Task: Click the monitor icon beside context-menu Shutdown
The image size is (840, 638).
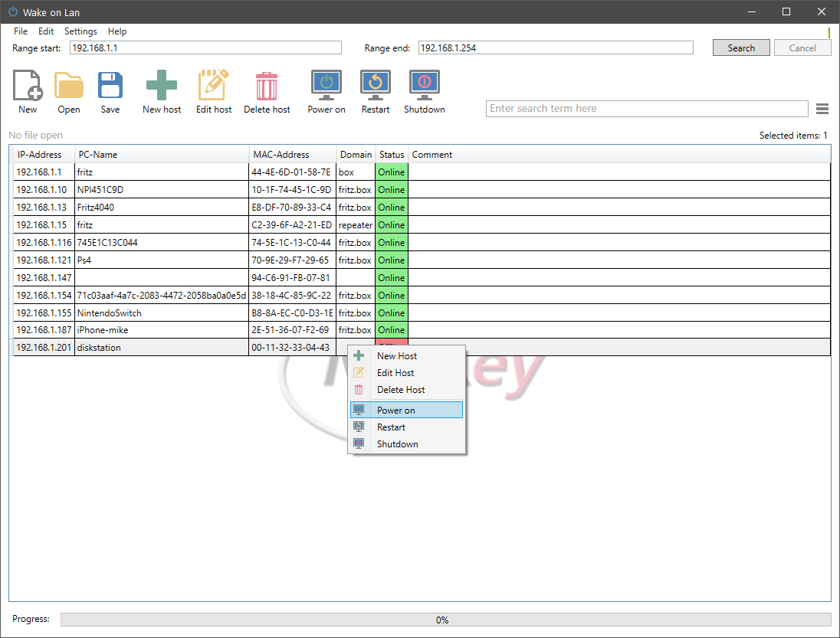Action: [x=359, y=443]
